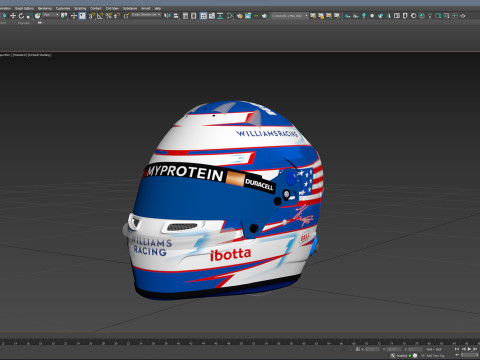The height and width of the screenshot is (360, 480).
Task: Click the bottom-right status input field
Action: tap(470, 355)
